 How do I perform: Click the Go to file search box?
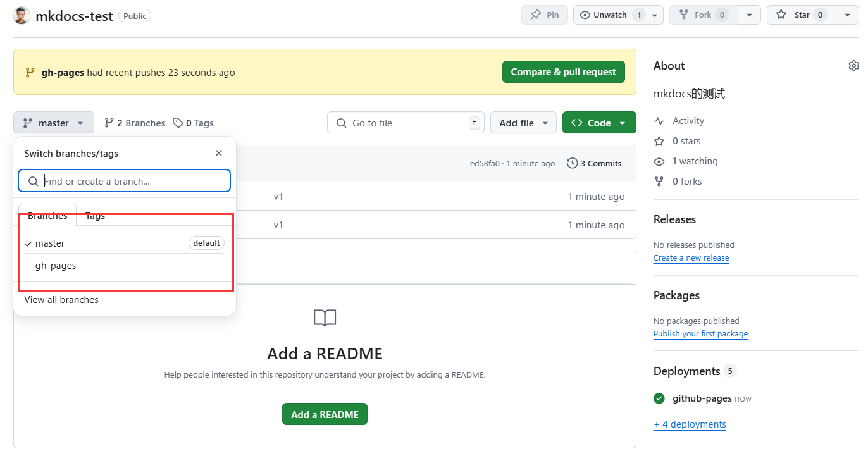pyautogui.click(x=406, y=123)
